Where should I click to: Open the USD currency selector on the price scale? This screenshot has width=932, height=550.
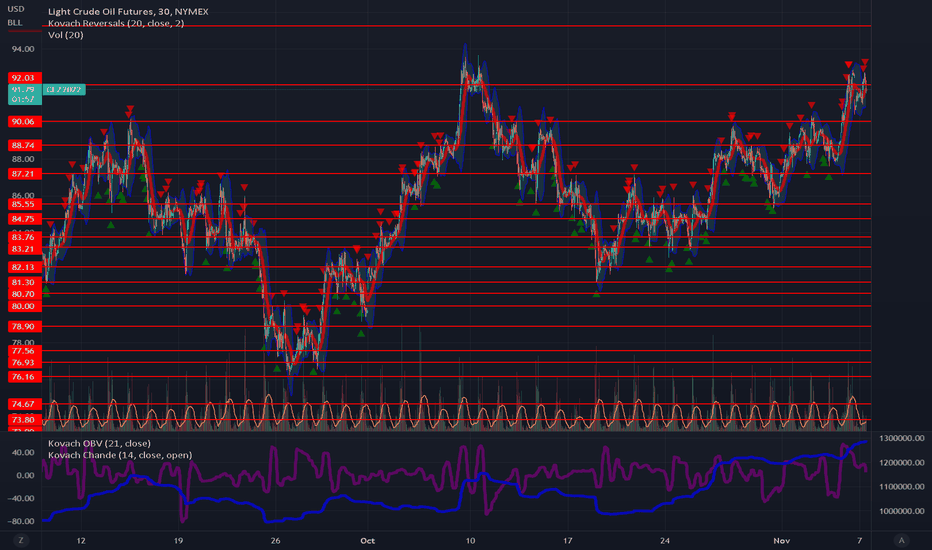coord(16,9)
